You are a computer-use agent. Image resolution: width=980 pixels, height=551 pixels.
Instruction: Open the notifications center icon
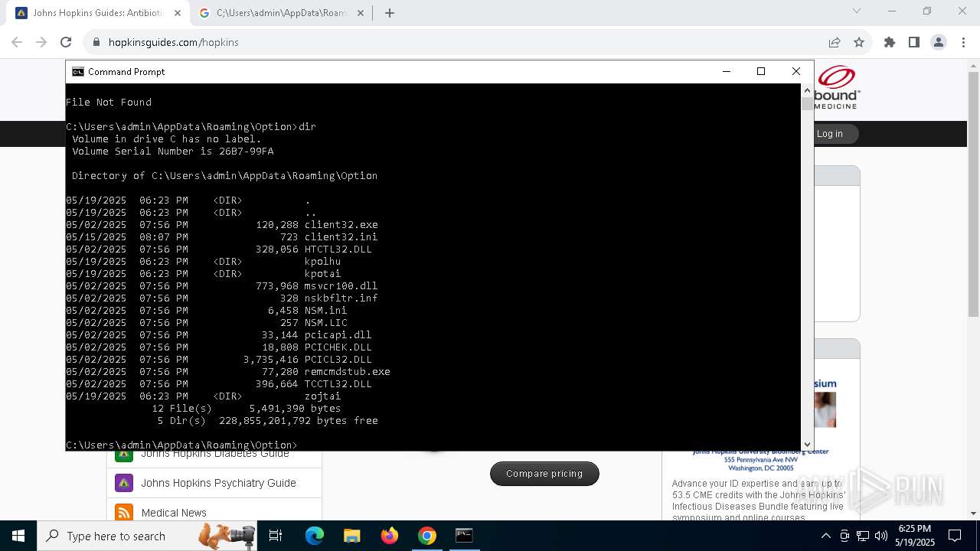coord(955,536)
